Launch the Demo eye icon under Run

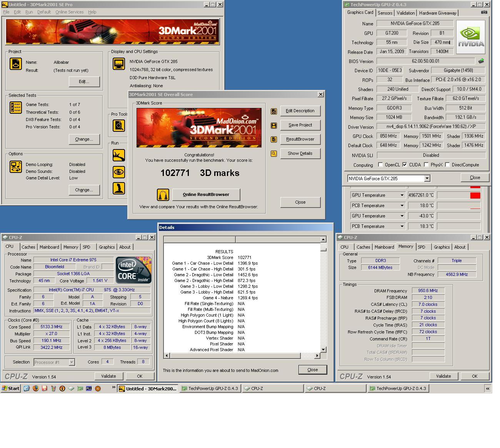pyautogui.click(x=118, y=172)
